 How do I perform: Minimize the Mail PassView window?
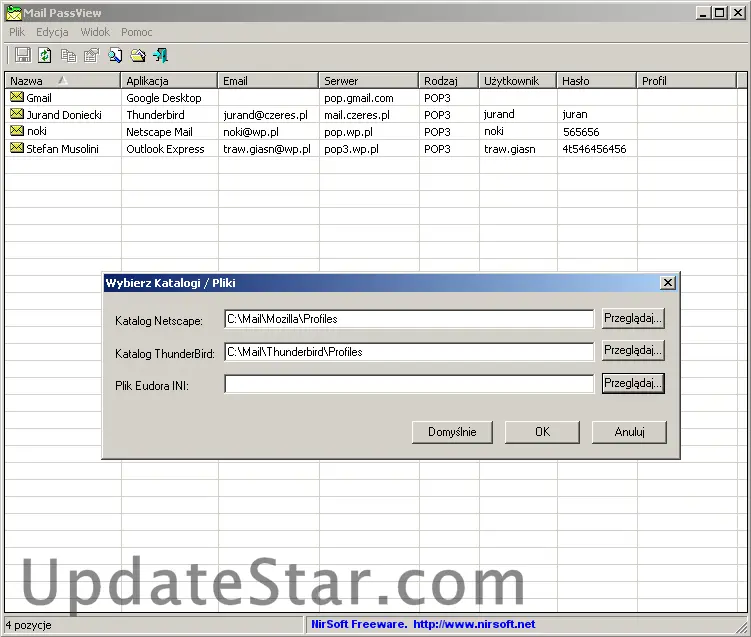pos(703,12)
